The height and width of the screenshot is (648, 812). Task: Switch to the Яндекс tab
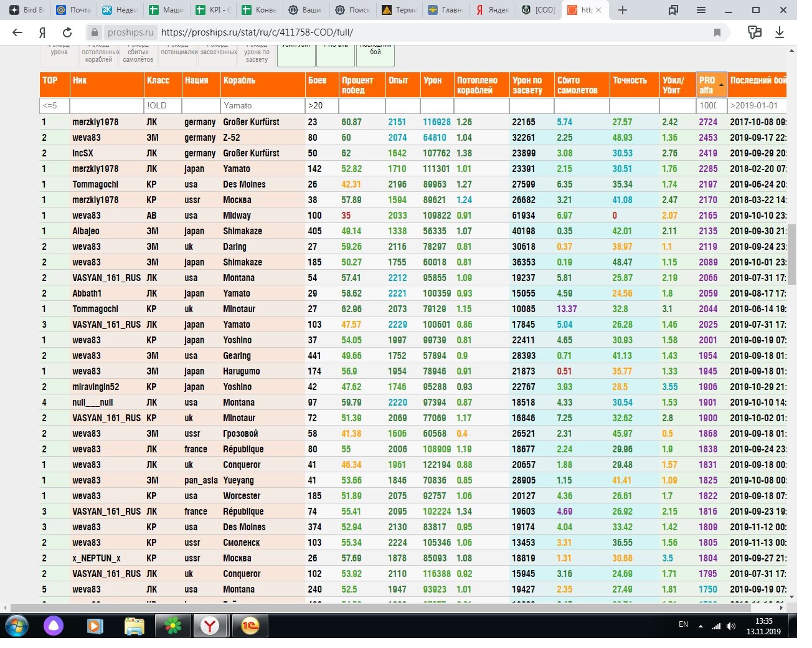(493, 10)
